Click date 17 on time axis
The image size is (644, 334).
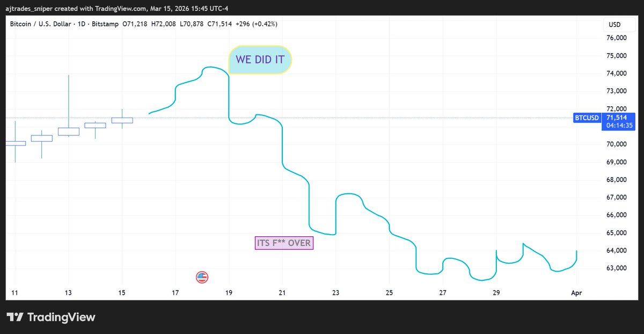click(x=175, y=293)
